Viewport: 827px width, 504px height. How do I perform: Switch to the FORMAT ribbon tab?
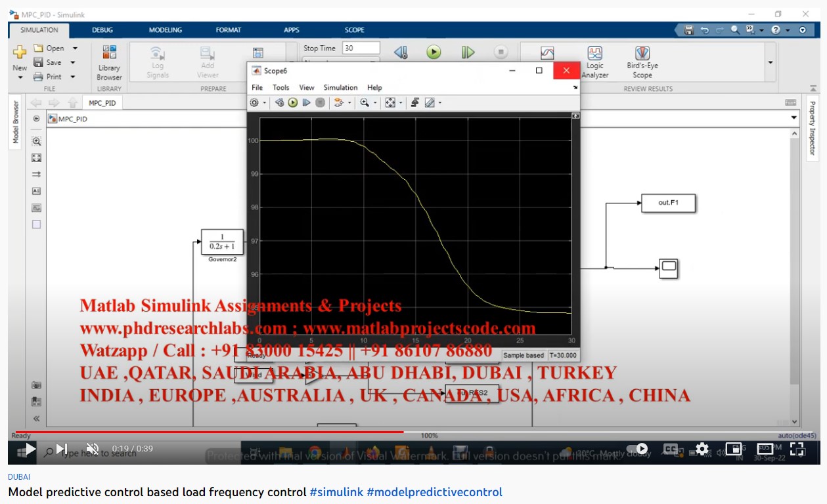(229, 30)
